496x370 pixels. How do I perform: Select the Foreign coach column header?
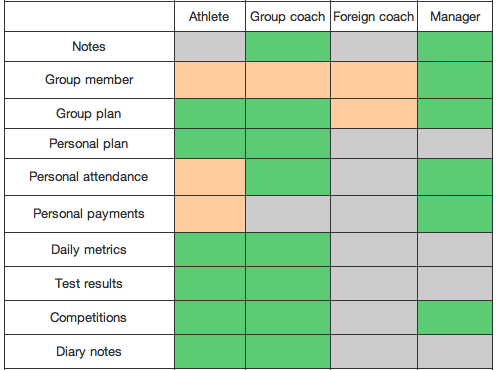pos(374,16)
